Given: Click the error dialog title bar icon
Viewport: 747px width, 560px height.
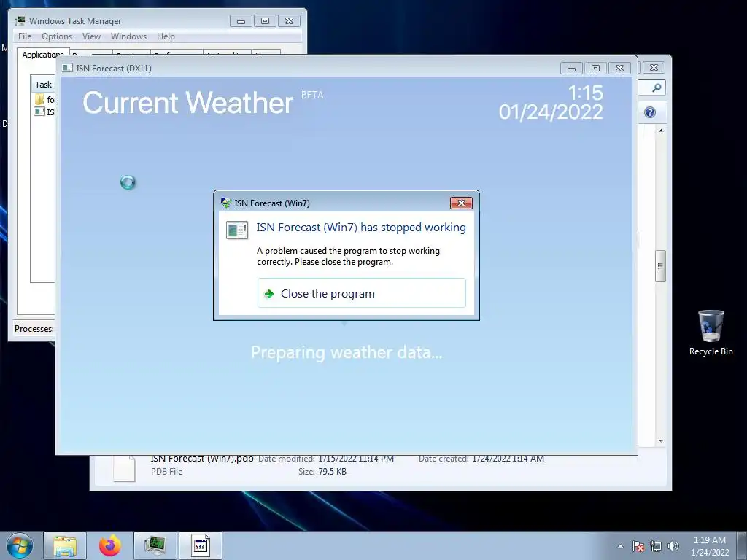Looking at the screenshot, I should pyautogui.click(x=226, y=203).
